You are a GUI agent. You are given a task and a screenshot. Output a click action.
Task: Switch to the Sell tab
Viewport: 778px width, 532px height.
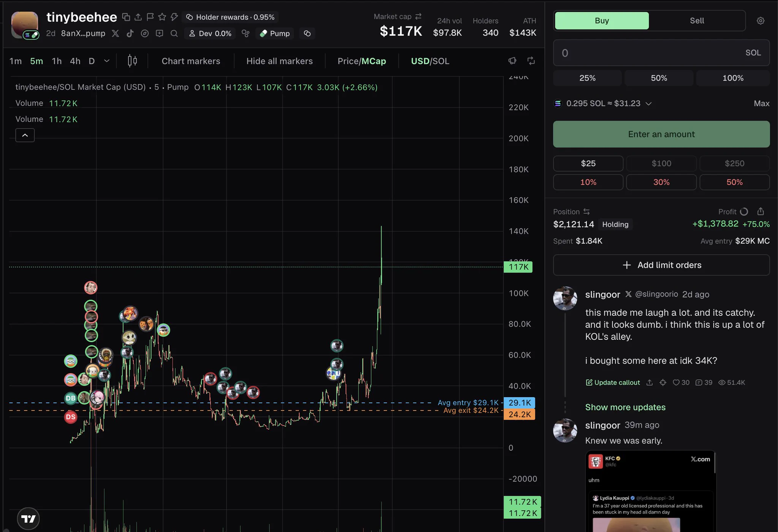pos(697,21)
